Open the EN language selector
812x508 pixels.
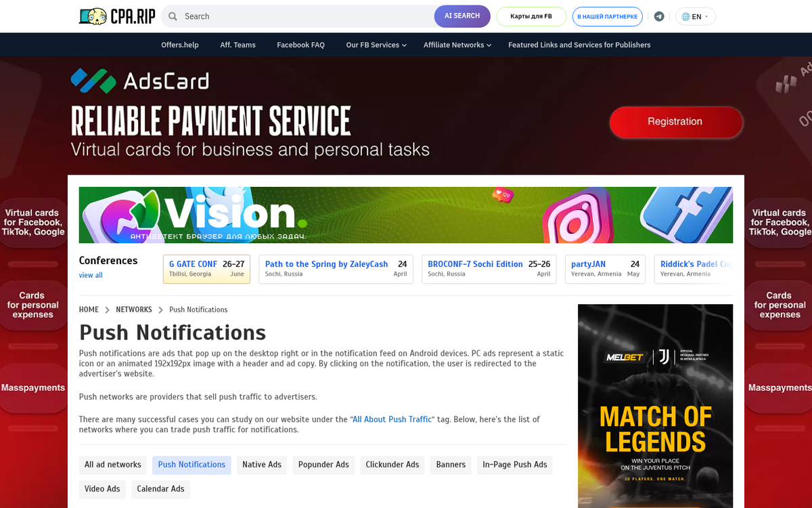tap(696, 16)
